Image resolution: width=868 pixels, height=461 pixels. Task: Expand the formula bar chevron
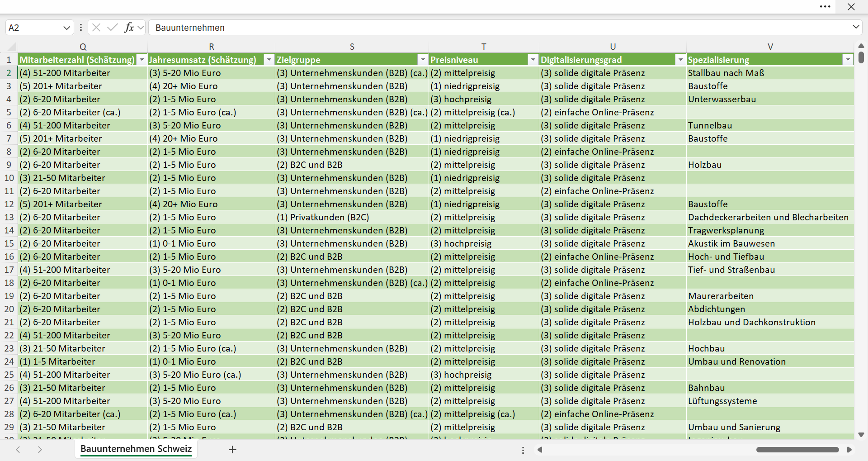pyautogui.click(x=856, y=27)
